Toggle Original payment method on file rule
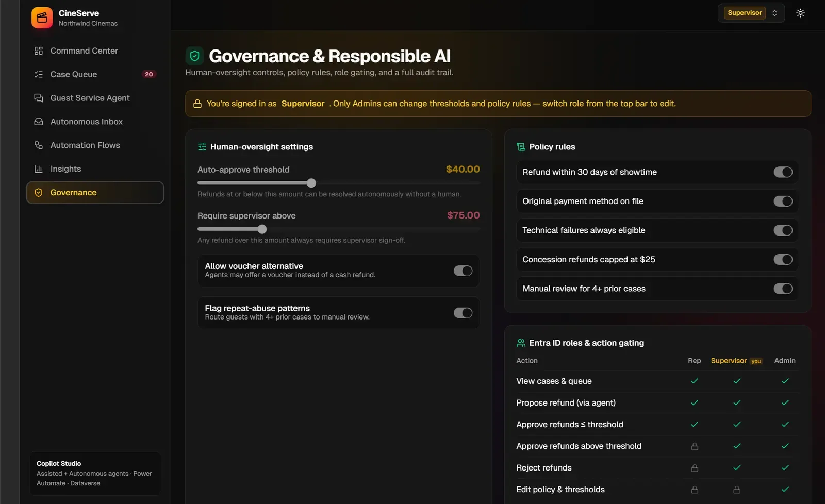Screen dimensions: 825x504 783,201
